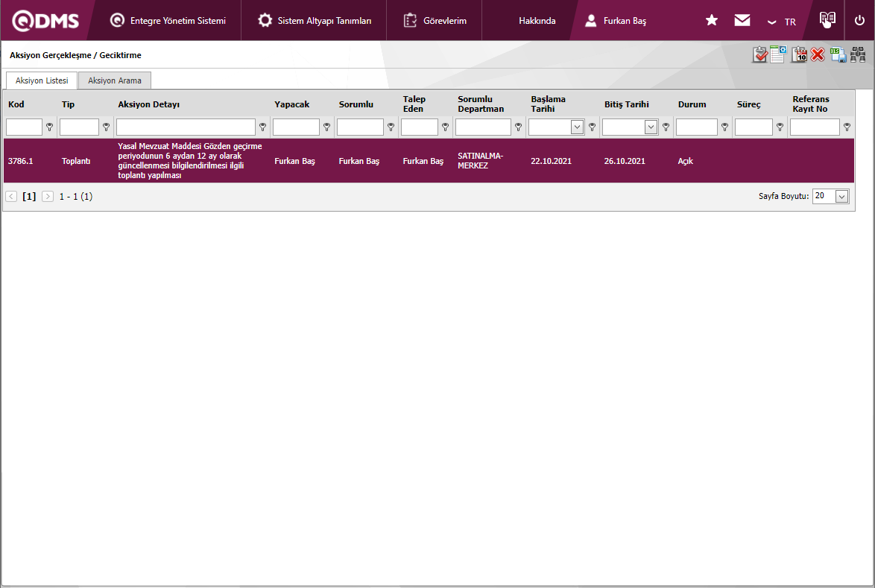Click filter icon beside Başlama Tarihi field
Viewport: 875px width, 588px height.
click(x=592, y=127)
